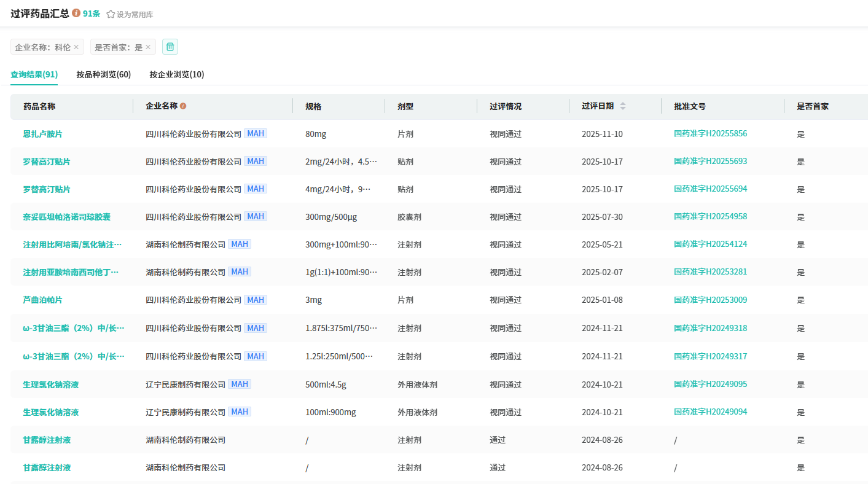The height and width of the screenshot is (484, 868).
Task: Open approval number 国药准字H20255856
Action: [710, 133]
